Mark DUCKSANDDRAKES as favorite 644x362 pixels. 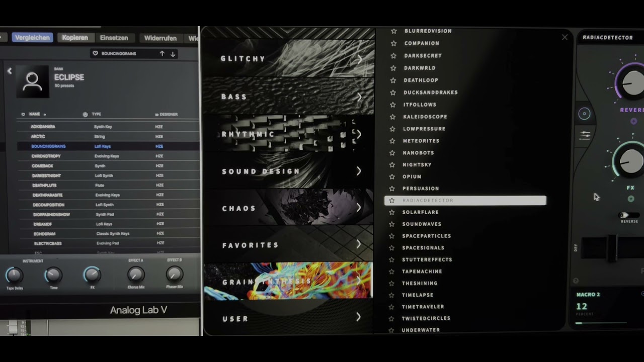(x=393, y=93)
